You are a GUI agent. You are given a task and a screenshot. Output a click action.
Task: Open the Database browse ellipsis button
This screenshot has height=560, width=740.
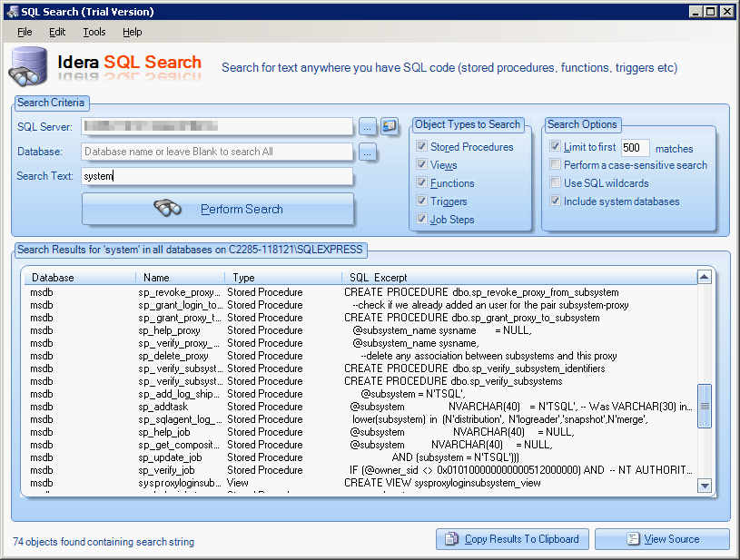coord(367,152)
